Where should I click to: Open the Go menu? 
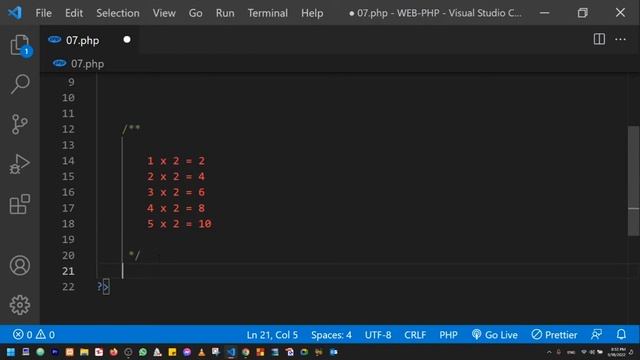pyautogui.click(x=196, y=13)
